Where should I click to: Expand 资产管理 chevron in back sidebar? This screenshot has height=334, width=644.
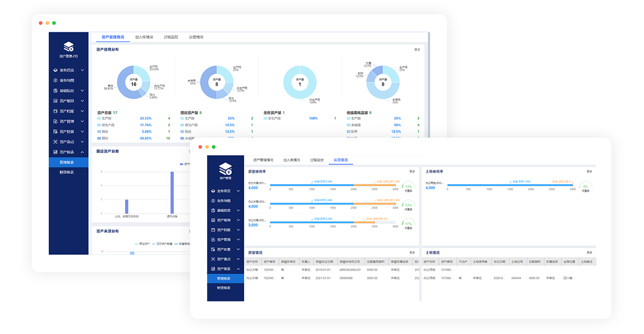click(82, 121)
